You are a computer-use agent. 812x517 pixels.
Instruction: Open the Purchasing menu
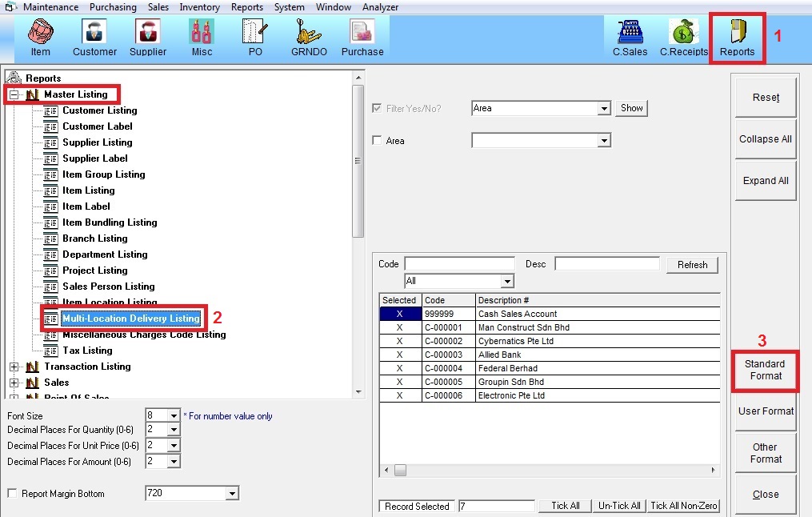(113, 7)
